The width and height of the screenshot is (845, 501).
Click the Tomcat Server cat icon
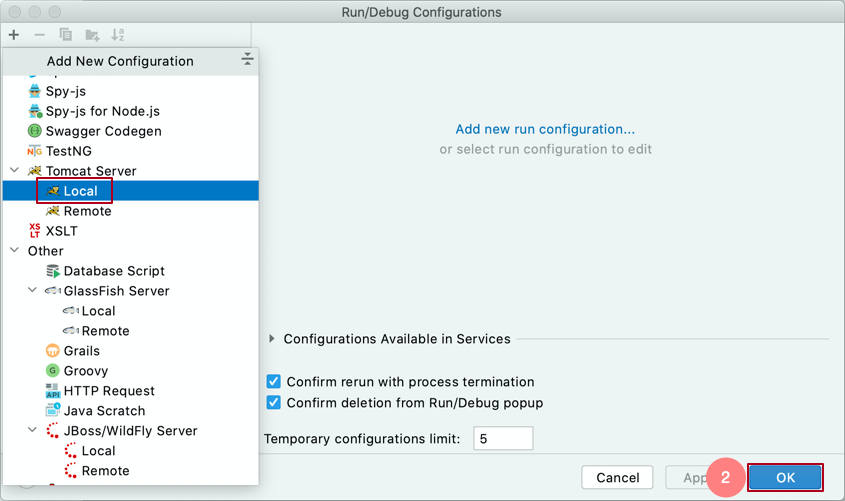tap(34, 171)
